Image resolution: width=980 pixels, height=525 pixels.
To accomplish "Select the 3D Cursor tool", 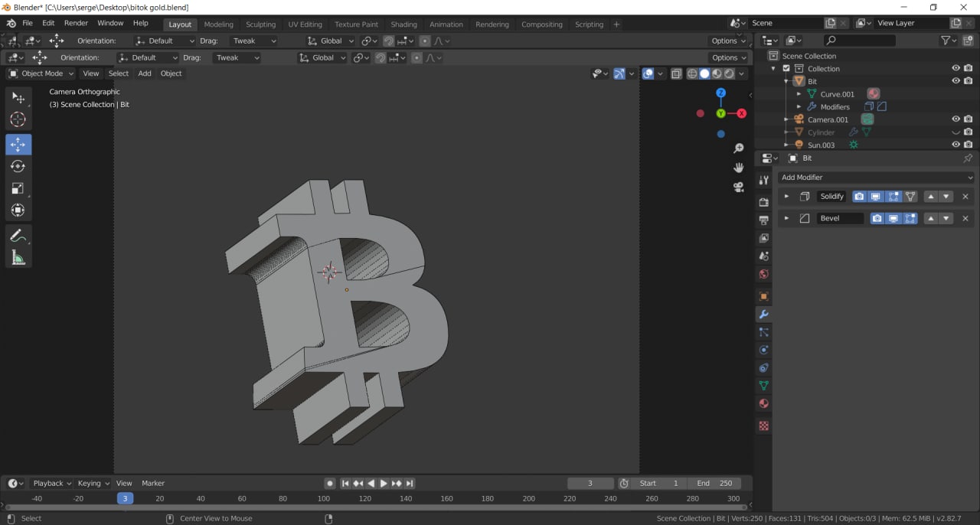I will coord(18,119).
